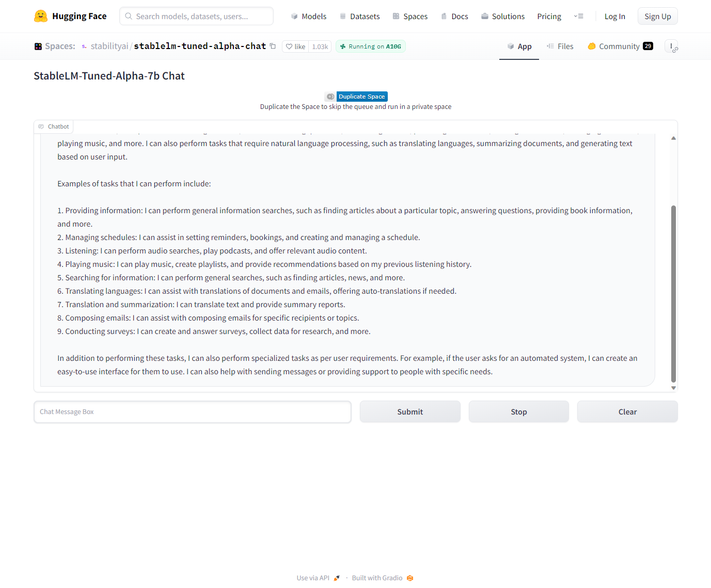Focus the search models and datasets field
Screen dimensions: 711x588
click(x=196, y=16)
